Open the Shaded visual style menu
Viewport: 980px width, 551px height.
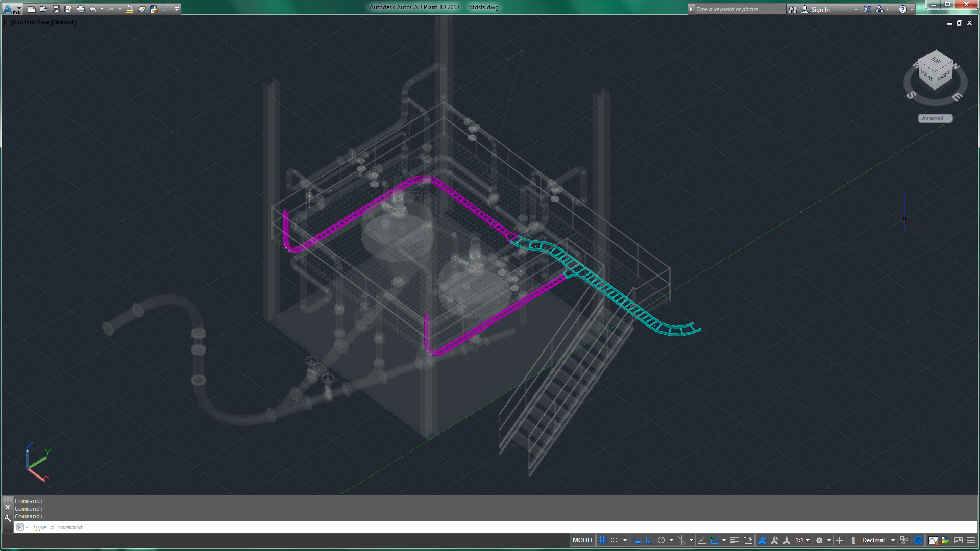[64, 22]
